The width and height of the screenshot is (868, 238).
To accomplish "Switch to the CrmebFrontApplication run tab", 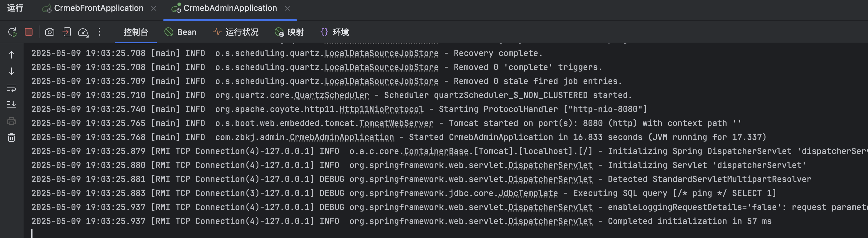I will click(93, 8).
